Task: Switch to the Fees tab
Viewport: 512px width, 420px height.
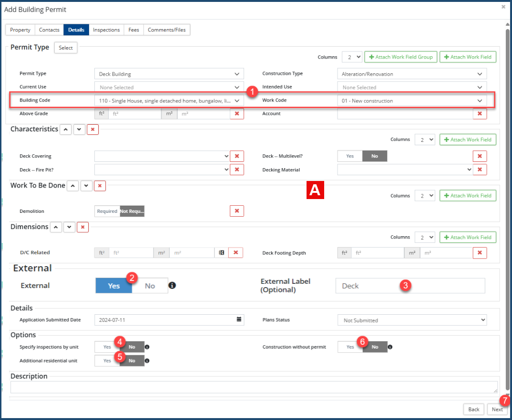Action: coord(134,30)
